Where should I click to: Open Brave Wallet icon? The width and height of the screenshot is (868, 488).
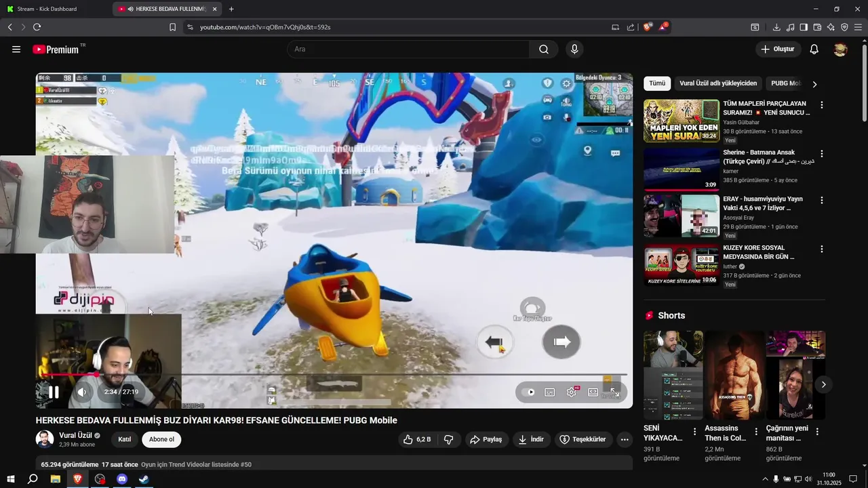pos(817,27)
